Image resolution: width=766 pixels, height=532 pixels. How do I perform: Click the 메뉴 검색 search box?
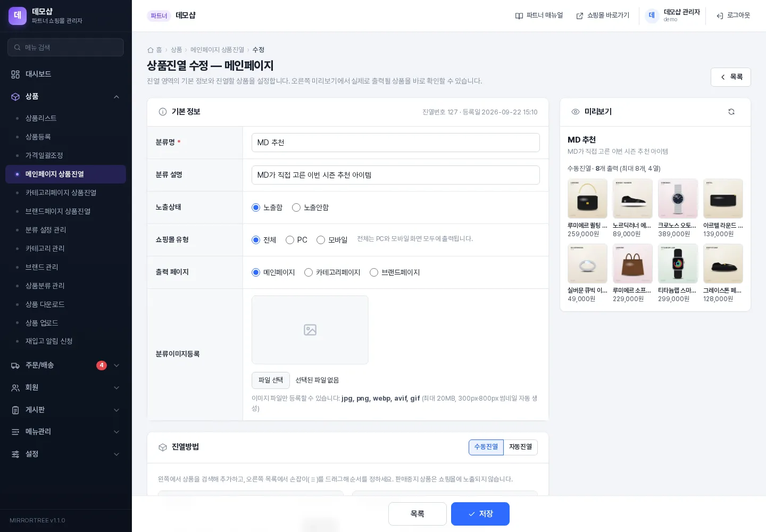pyautogui.click(x=66, y=47)
